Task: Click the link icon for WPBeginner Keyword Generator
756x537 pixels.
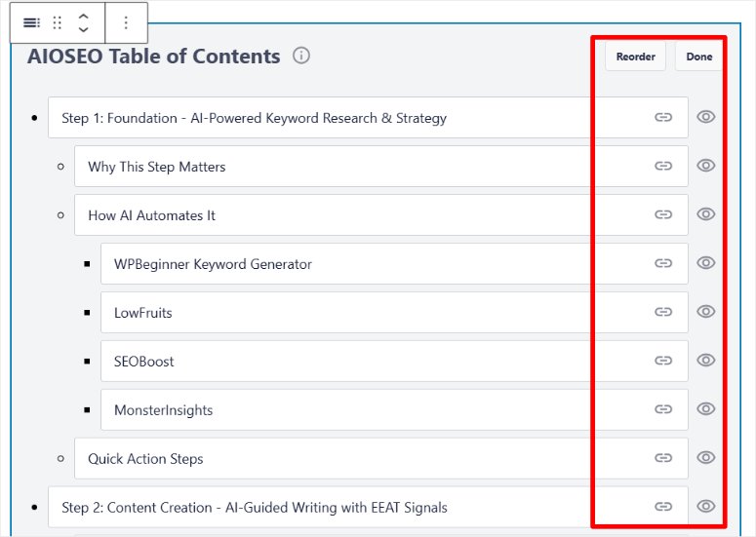Action: point(663,263)
